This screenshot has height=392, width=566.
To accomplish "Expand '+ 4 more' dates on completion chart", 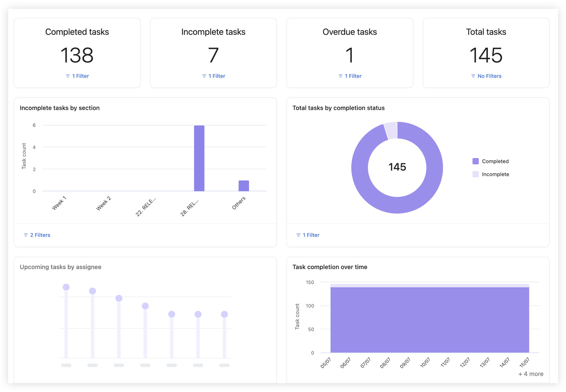I will point(531,374).
